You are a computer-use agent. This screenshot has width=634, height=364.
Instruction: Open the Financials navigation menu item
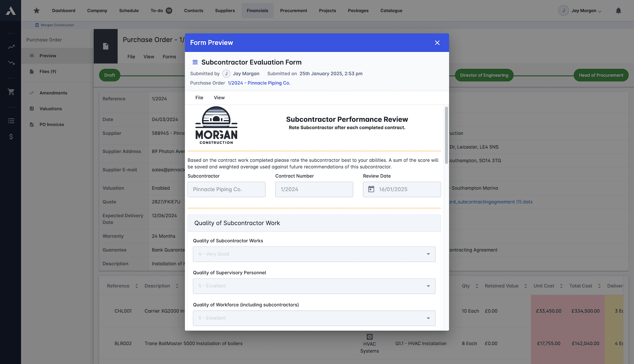[257, 10]
